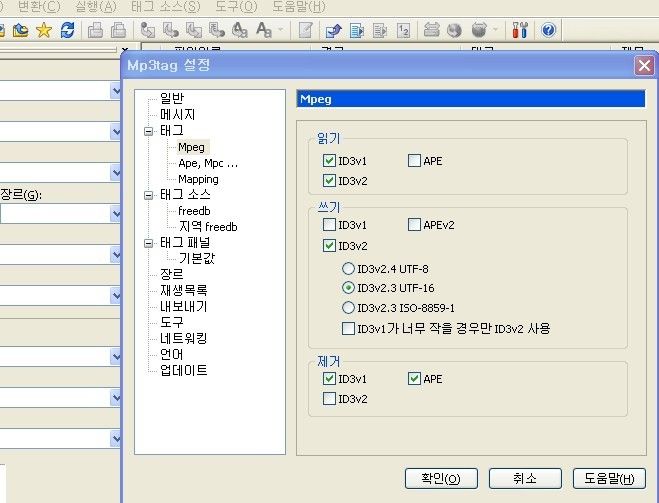This screenshot has height=503, width=659.
Task: Select 메시지 in settings tree
Action: point(178,114)
